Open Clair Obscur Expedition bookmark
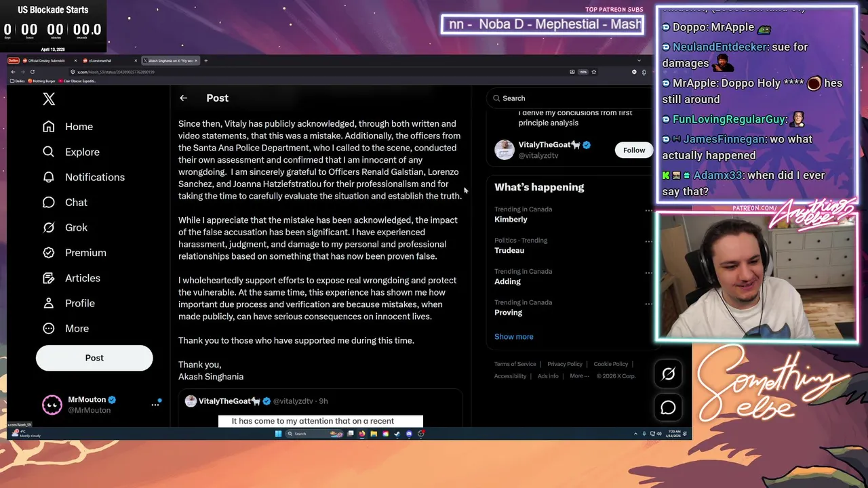Viewport: 868px width, 488px height. [77, 81]
